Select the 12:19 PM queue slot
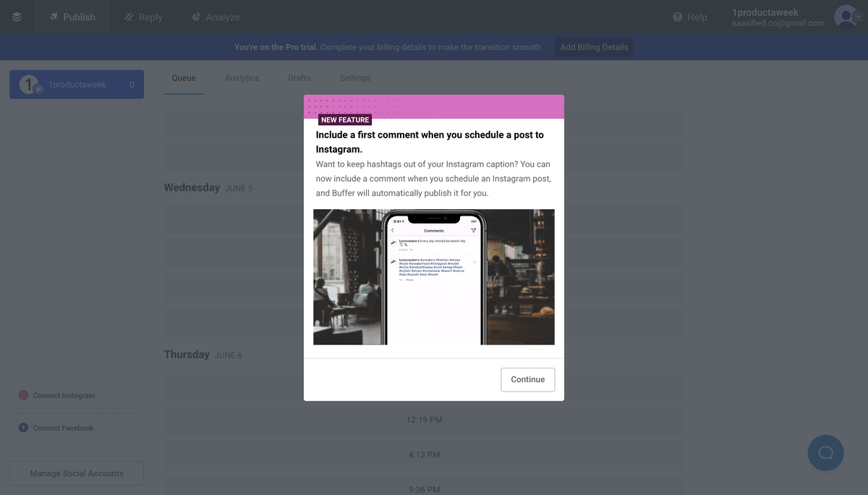 tap(424, 420)
